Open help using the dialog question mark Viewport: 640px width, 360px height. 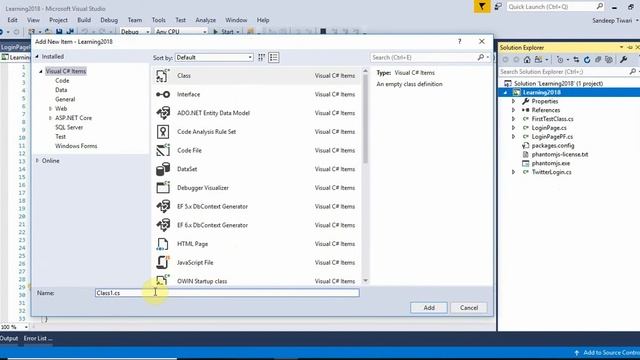tap(460, 41)
